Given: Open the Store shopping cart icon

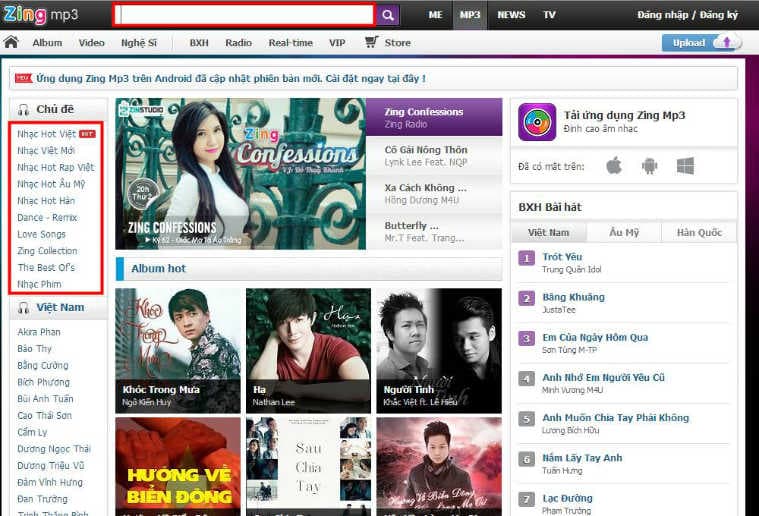Looking at the screenshot, I should (x=371, y=43).
